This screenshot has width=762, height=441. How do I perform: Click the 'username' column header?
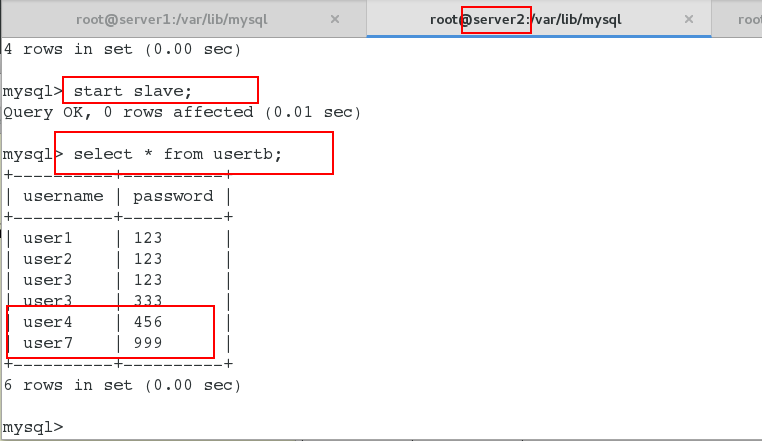coord(63,196)
